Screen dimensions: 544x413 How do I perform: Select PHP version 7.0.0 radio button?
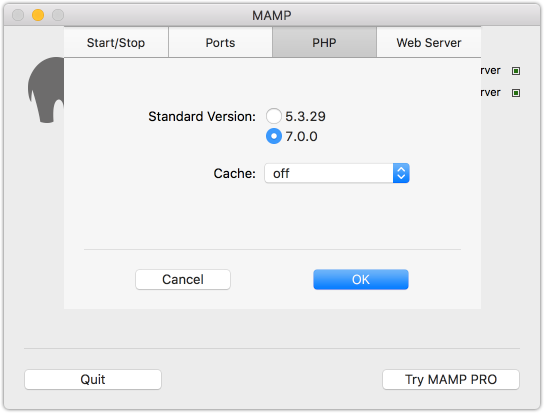coord(274,136)
